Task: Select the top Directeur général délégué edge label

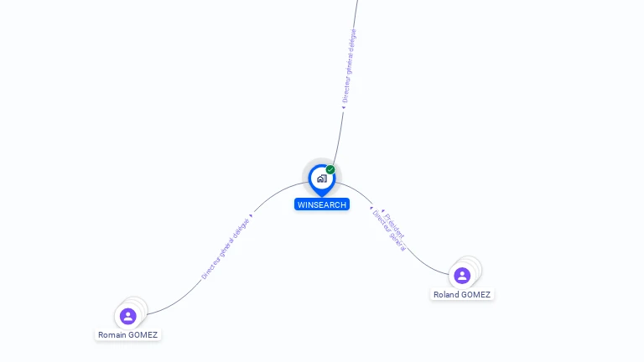Action: tap(349, 65)
